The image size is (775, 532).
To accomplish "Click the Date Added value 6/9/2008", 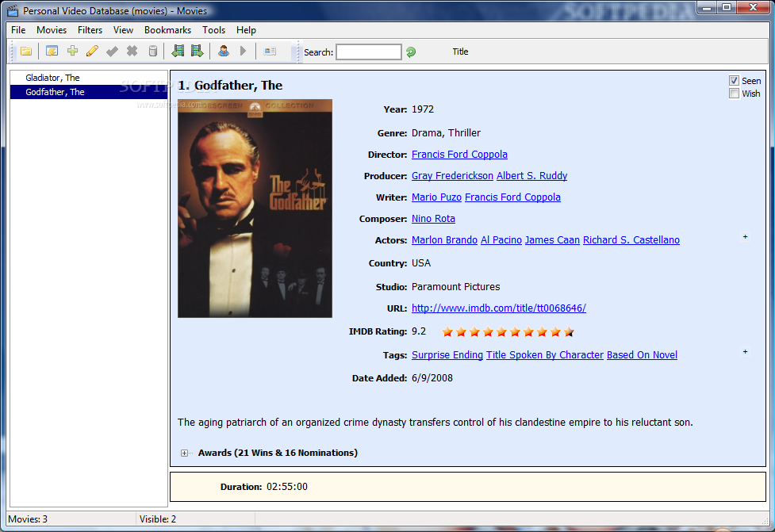I will click(x=432, y=378).
